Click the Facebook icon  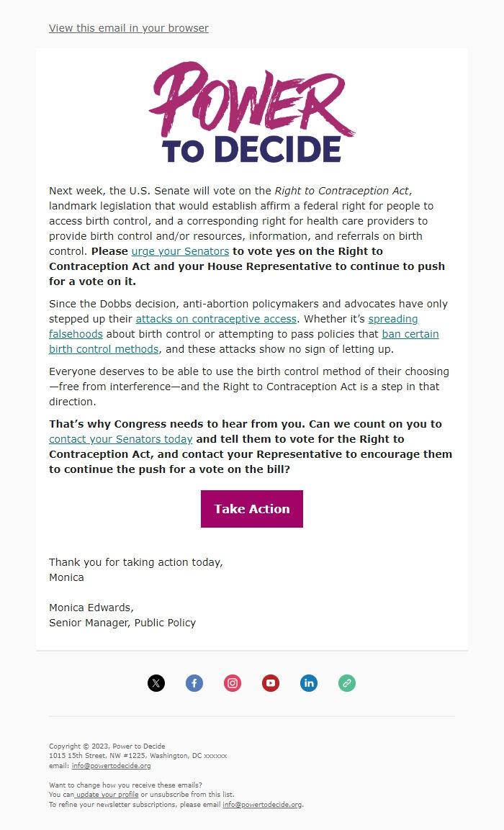194,683
